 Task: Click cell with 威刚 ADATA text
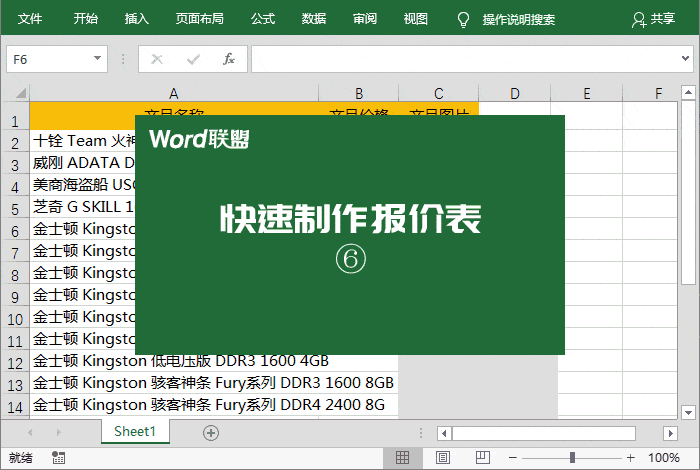[83, 163]
